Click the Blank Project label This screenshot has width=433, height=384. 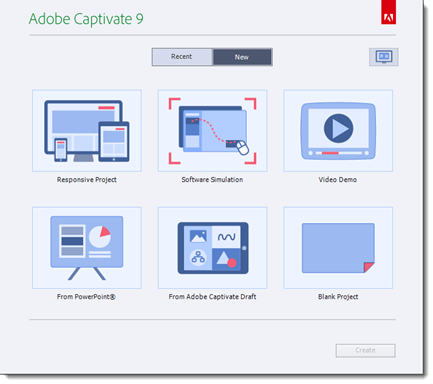click(x=338, y=297)
